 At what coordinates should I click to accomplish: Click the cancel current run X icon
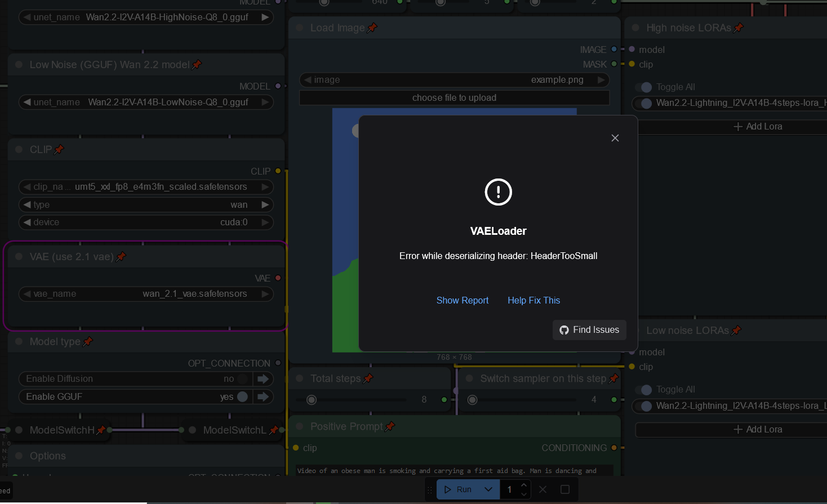(543, 489)
